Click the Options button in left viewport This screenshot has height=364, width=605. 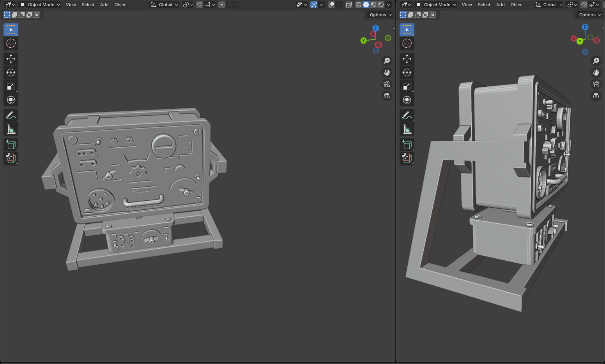click(380, 15)
